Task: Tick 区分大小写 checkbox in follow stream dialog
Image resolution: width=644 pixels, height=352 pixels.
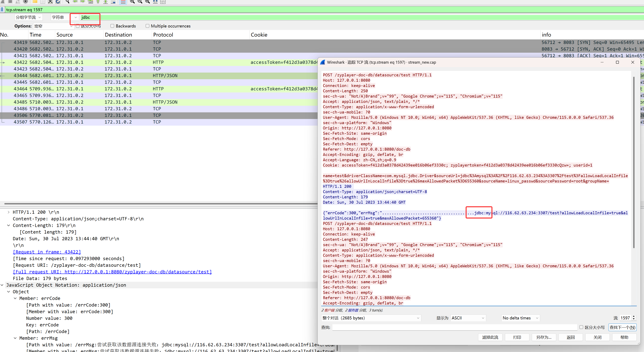Action: 581,327
